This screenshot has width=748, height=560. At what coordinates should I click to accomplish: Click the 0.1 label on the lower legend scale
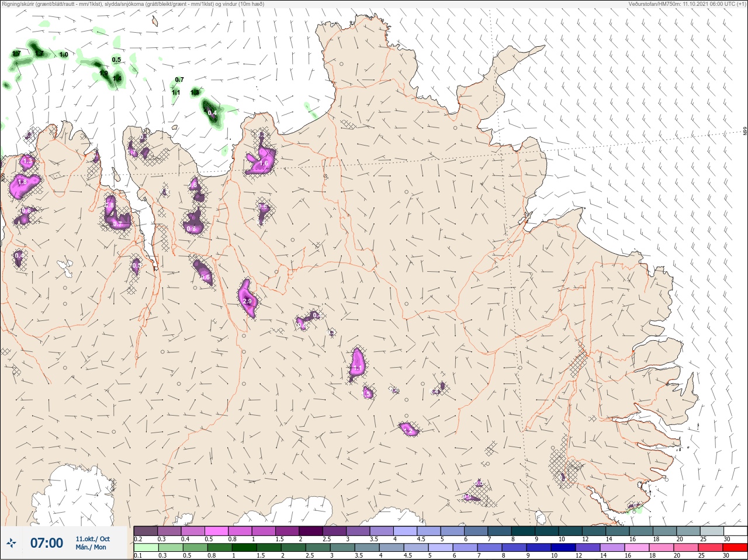pos(138,556)
